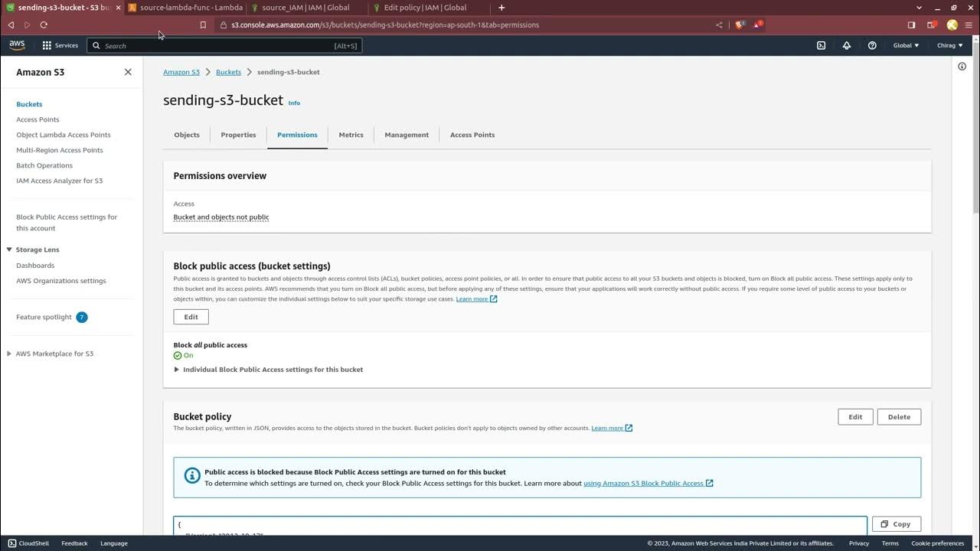This screenshot has width=980, height=551.
Task: Edit Block public access settings
Action: point(191,317)
